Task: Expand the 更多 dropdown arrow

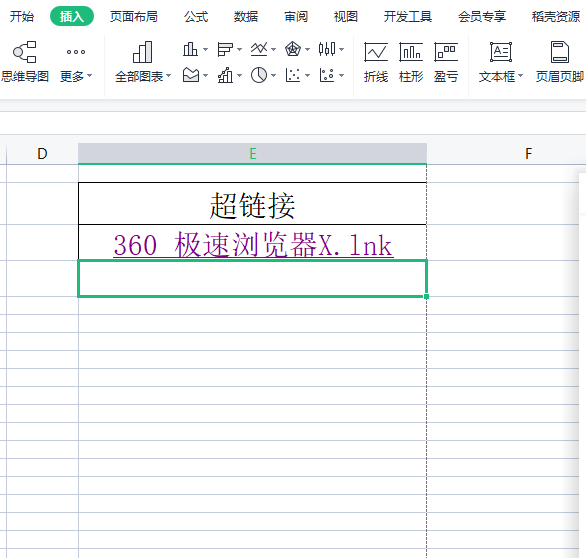Action: [x=89, y=76]
